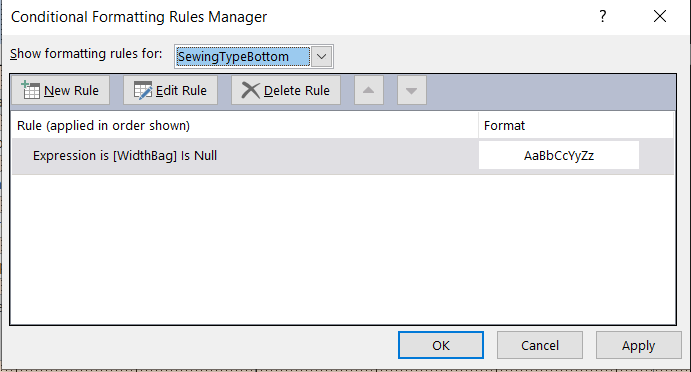
Task: Dismiss the dialog using Cancel
Action: click(540, 345)
